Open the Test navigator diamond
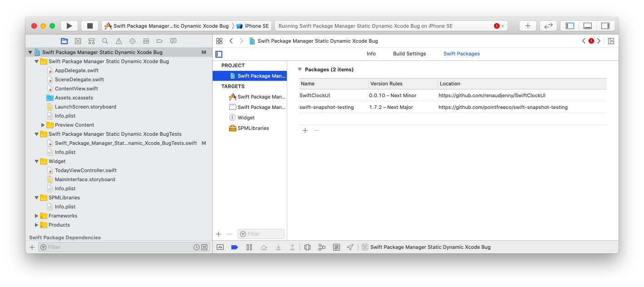Viewport: 644px width, 287px height. [132, 41]
